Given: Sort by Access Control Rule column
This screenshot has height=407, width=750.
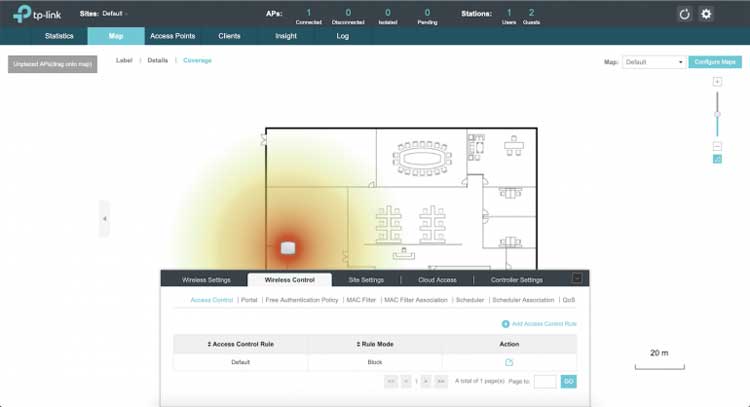Looking at the screenshot, I should [x=240, y=344].
